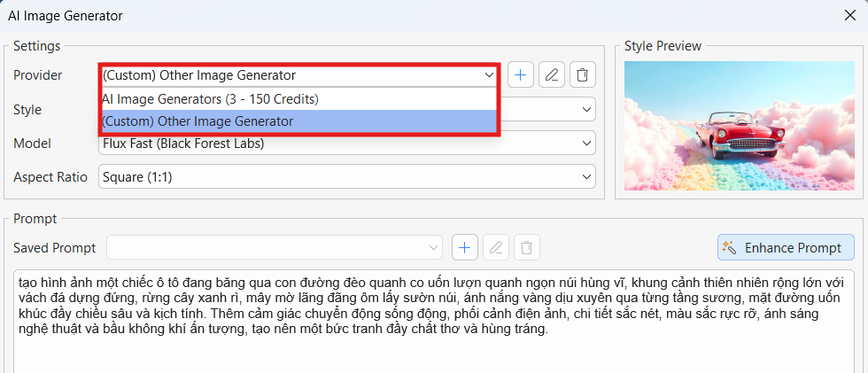
Task: Edit the saved prompt pencil icon
Action: click(x=496, y=247)
